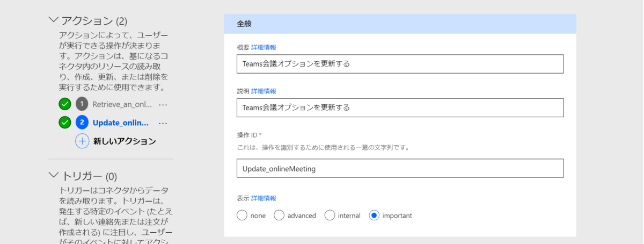Open 詳細情報 link next to 概要
Image resolution: width=644 pixels, height=244 pixels.
click(x=264, y=47)
